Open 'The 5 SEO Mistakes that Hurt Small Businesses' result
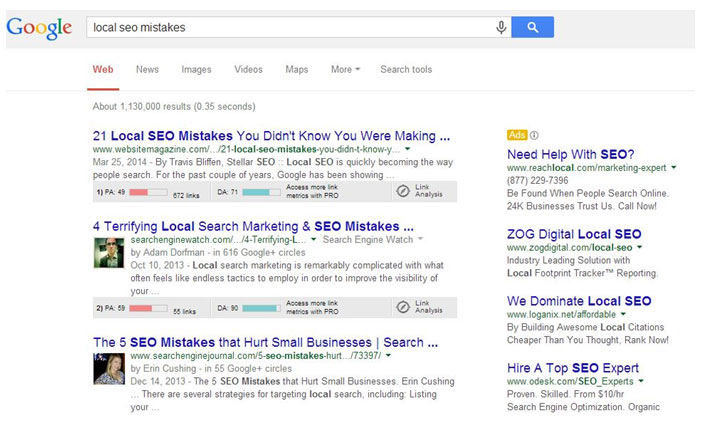Image resolution: width=705 pixels, height=432 pixels. [x=265, y=343]
